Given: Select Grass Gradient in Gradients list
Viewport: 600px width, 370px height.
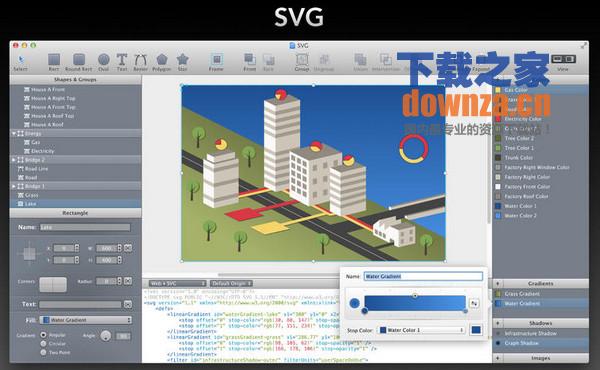Looking at the screenshot, I should click(541, 293).
